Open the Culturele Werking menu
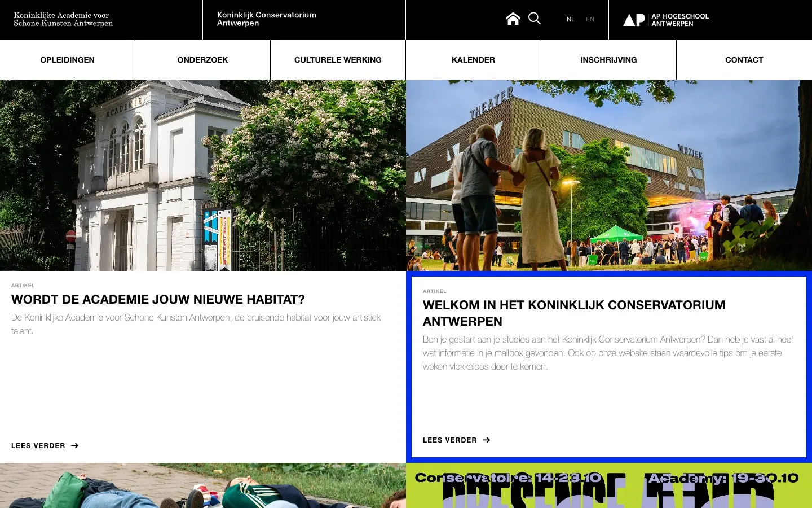Screen dimensions: 812x508 click(338, 60)
